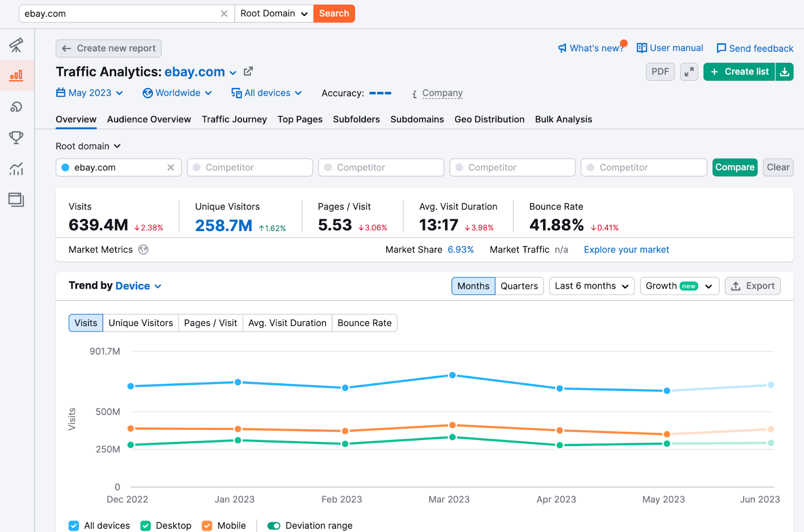The width and height of the screenshot is (804, 532).
Task: Open the Root Domain search type dropdown
Action: click(274, 14)
